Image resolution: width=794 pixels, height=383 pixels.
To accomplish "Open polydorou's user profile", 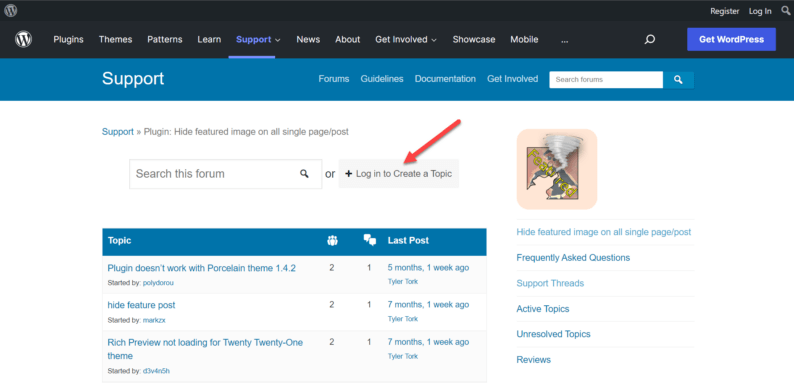I will (158, 283).
